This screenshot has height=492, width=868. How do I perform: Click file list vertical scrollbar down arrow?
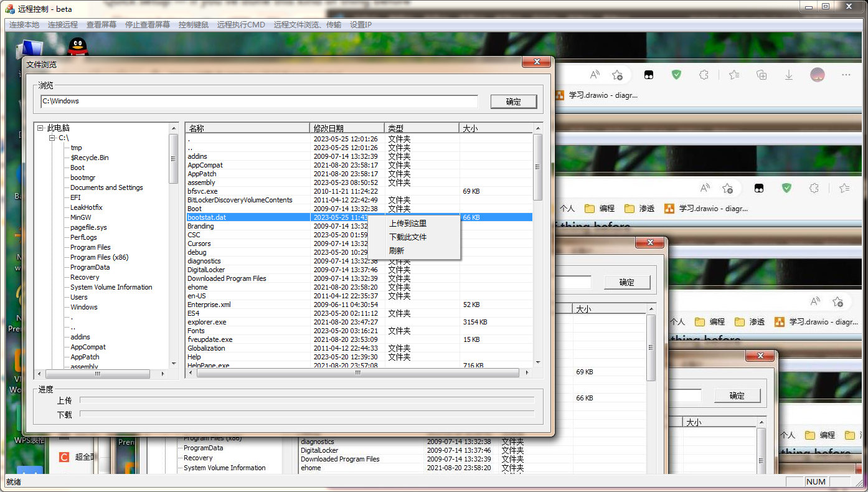(537, 362)
